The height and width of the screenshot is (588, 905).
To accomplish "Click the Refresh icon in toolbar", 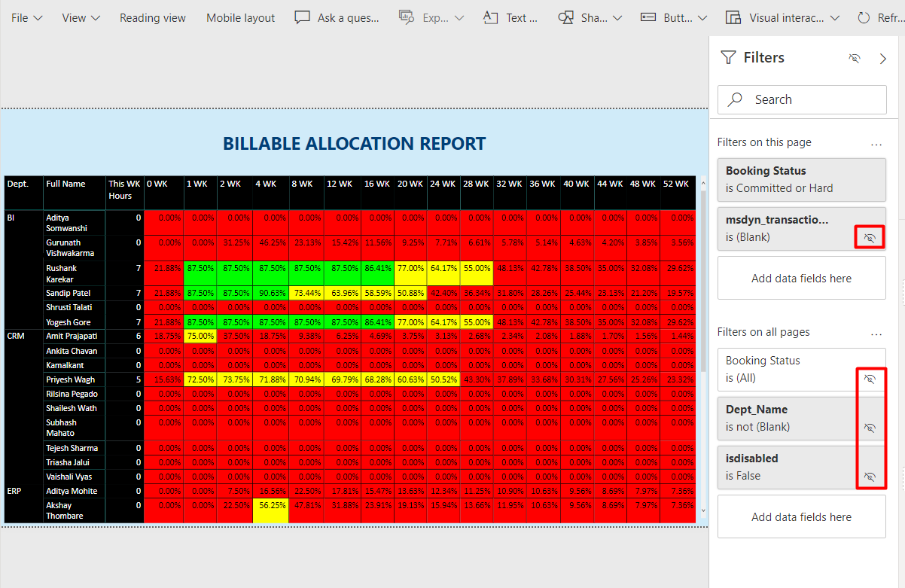I will (864, 17).
